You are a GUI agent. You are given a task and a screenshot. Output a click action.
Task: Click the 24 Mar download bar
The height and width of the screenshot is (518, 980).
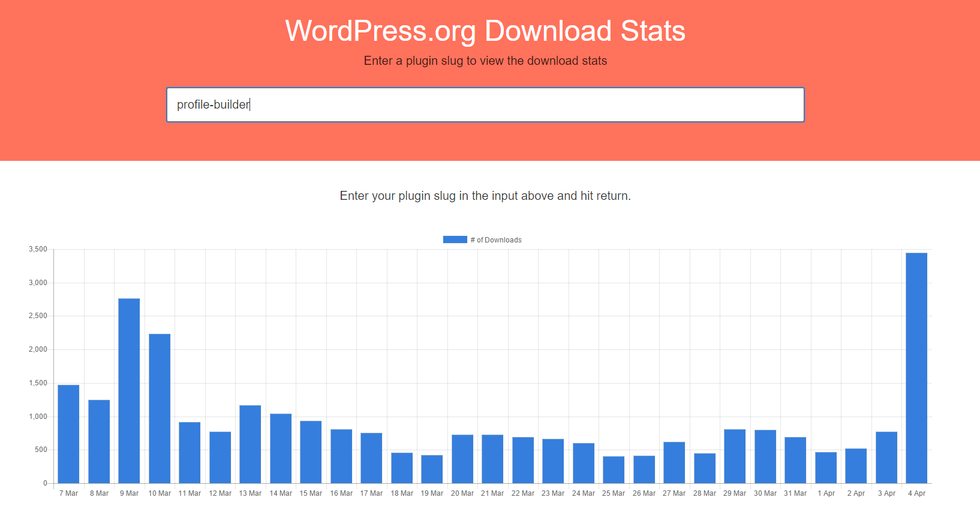[584, 463]
